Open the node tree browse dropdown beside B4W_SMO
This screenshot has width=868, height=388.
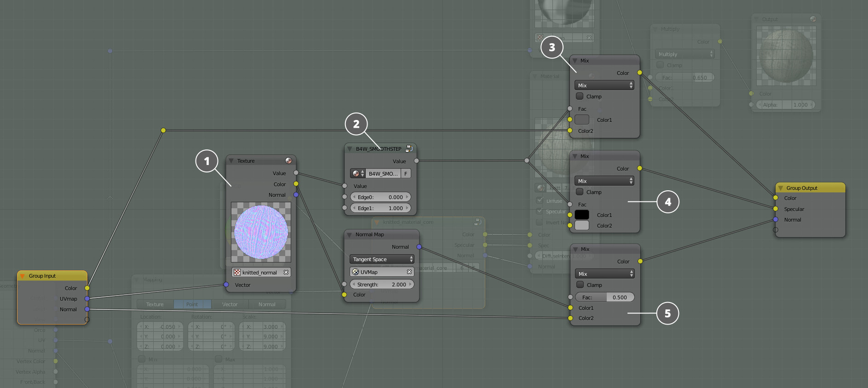click(357, 174)
